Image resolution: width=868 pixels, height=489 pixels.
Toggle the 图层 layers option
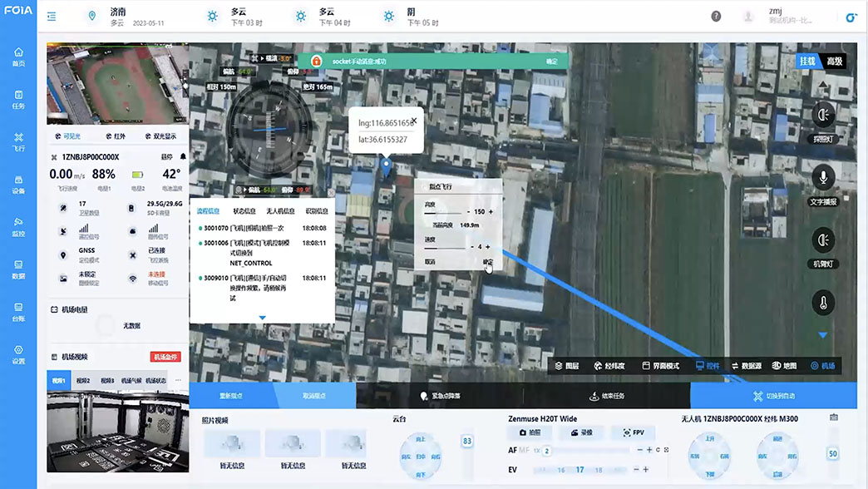(567, 366)
